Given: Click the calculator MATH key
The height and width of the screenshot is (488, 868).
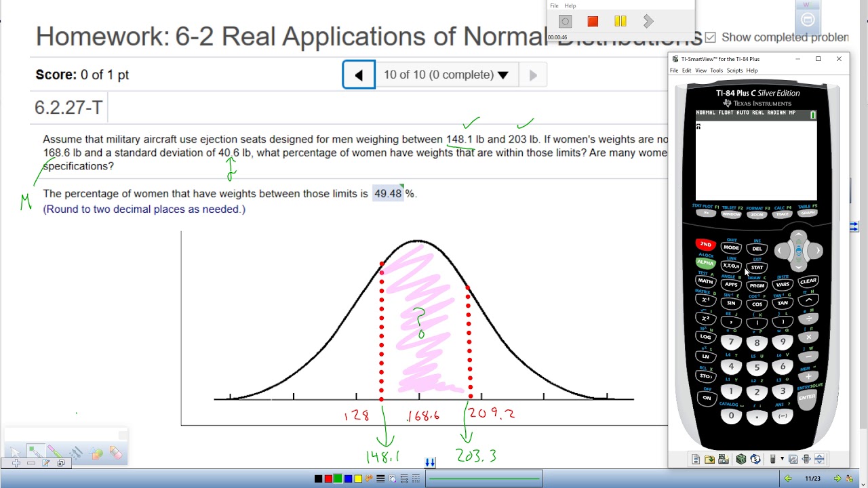Looking at the screenshot, I should click(705, 281).
